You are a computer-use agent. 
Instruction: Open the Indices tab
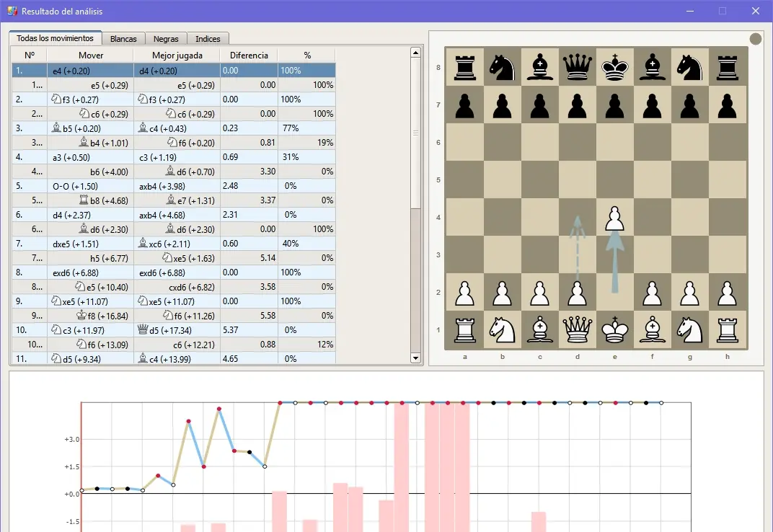tap(208, 39)
